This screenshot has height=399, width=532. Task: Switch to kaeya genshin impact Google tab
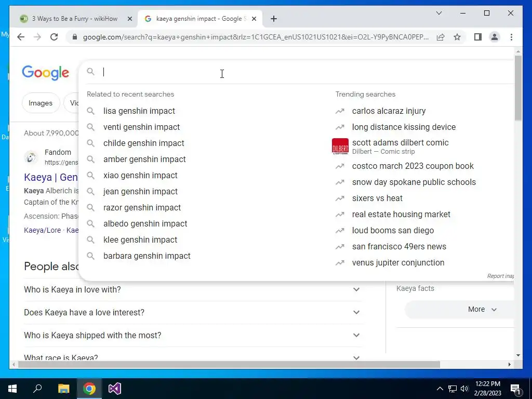click(x=201, y=19)
